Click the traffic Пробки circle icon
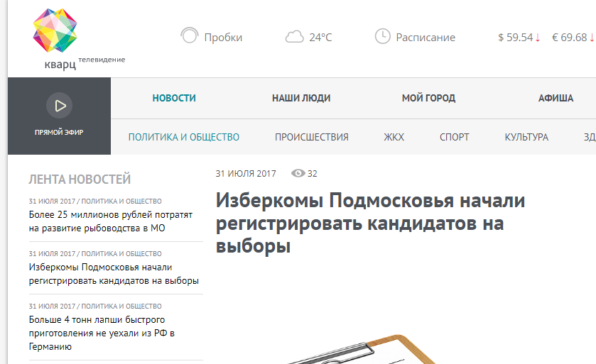 tap(189, 36)
